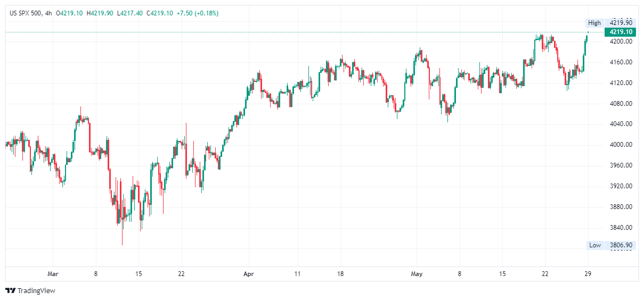Click the Apr marker on time axis
Viewport: 644px width, 300px height.
point(248,274)
